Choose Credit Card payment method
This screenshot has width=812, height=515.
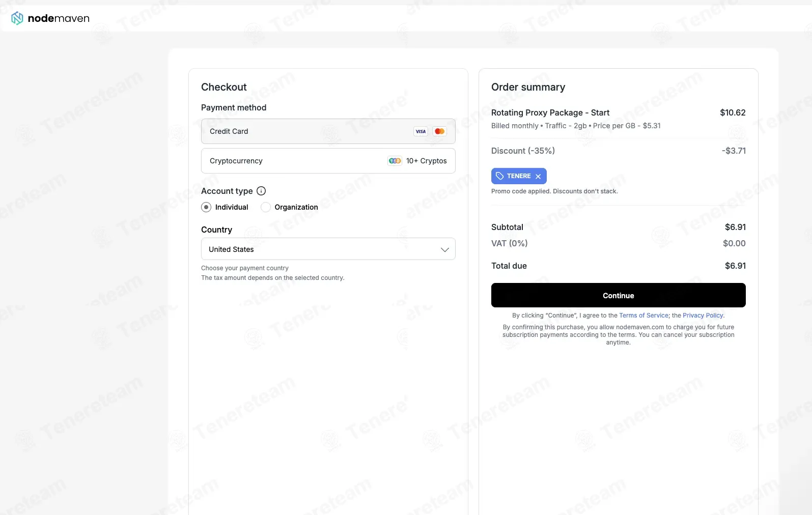[x=328, y=131]
